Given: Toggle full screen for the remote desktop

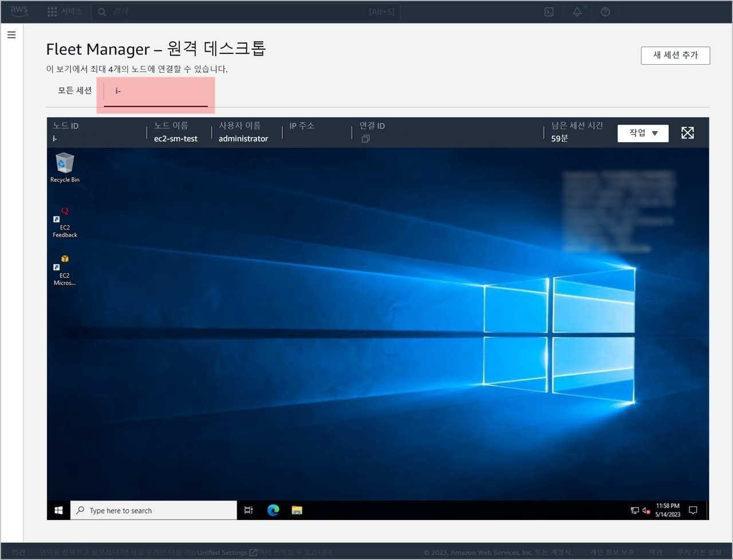Looking at the screenshot, I should coord(688,133).
